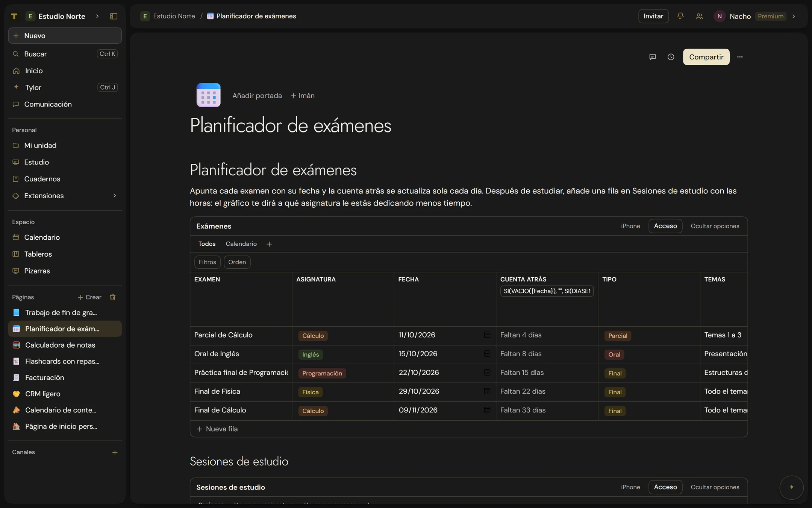The width and height of the screenshot is (812, 508).
Task: Change the Oral type tag for Oral de Inglés
Action: click(614, 354)
